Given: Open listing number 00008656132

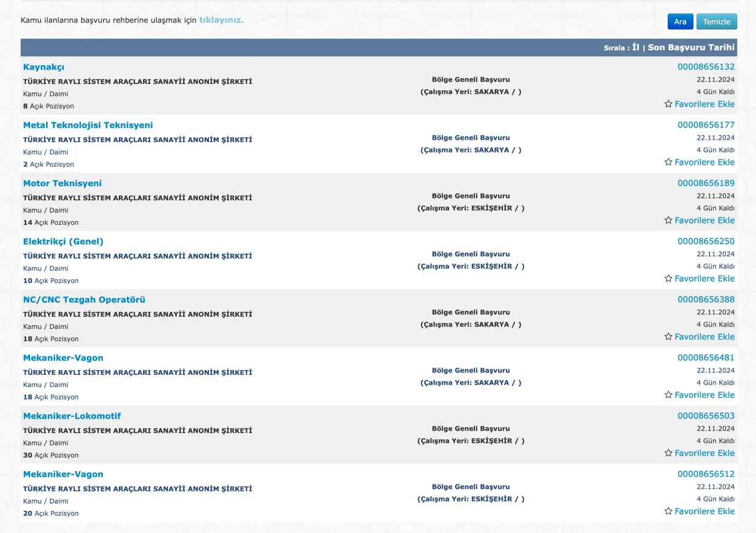Looking at the screenshot, I should (706, 67).
